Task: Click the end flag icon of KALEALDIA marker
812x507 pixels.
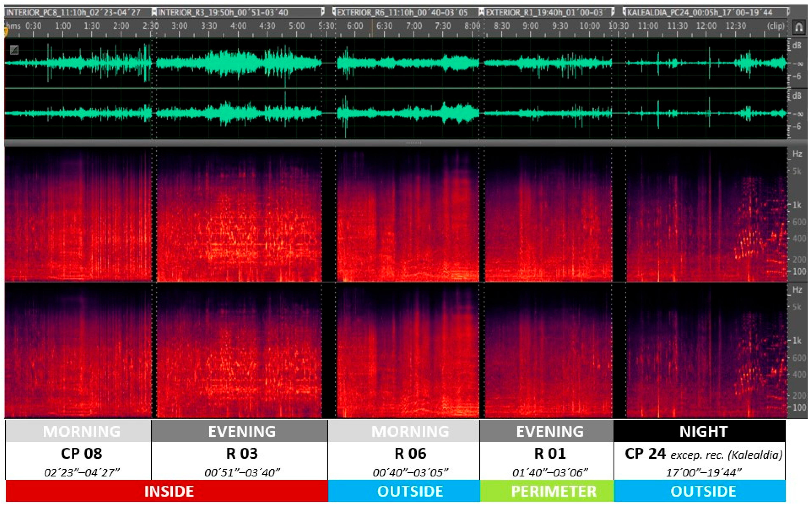Action: click(788, 12)
